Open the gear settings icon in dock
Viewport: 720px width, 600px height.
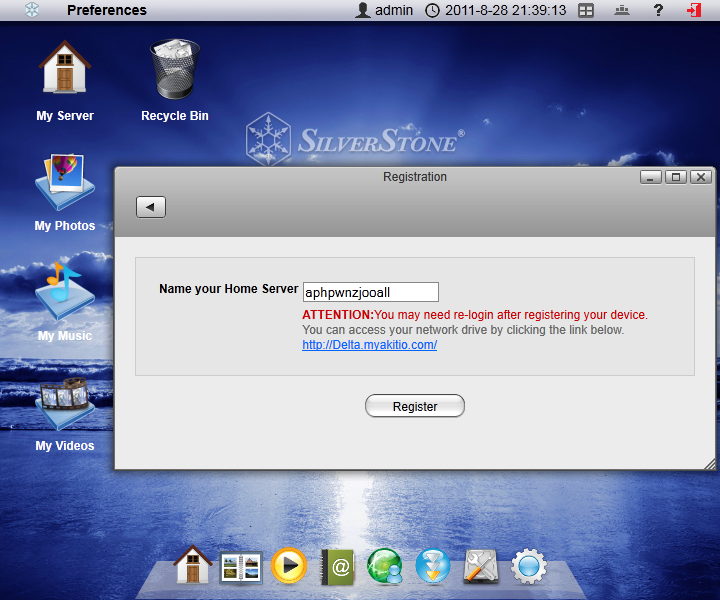coord(529,567)
